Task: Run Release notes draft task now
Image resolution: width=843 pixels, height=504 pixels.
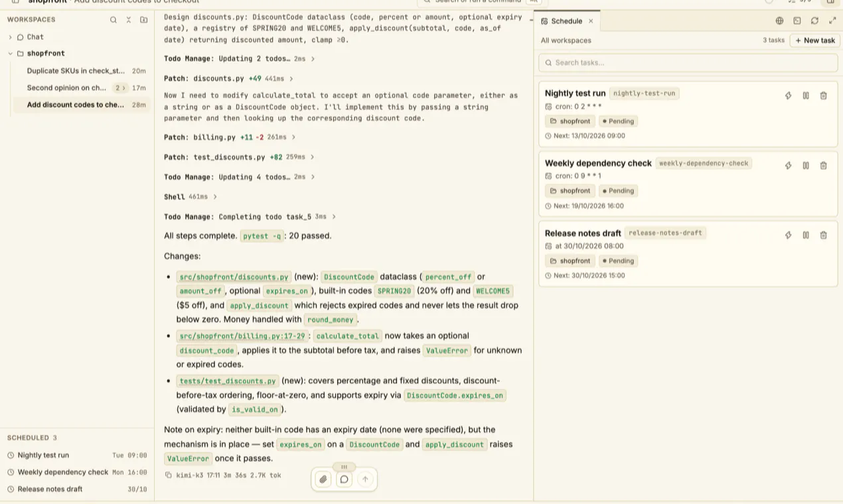Action: [x=788, y=235]
